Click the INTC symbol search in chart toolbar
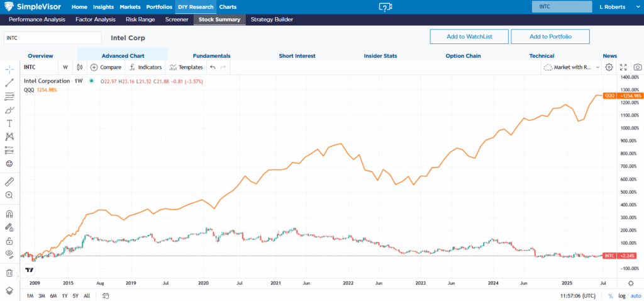The height and width of the screenshot is (301, 644). click(x=30, y=67)
